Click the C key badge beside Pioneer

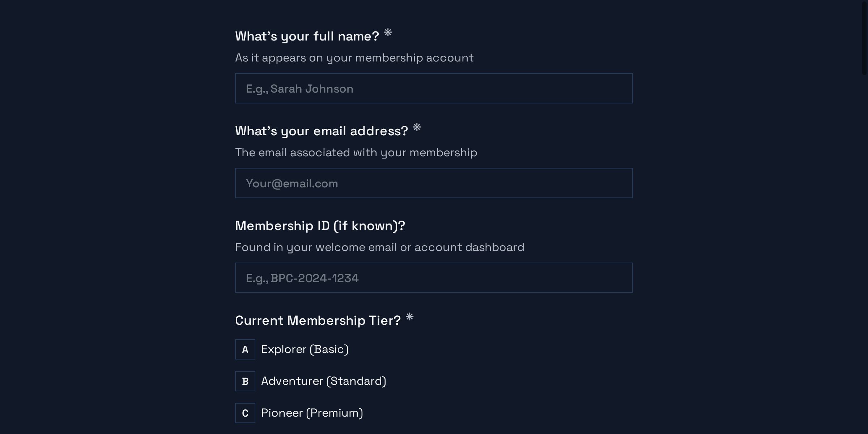(x=245, y=413)
